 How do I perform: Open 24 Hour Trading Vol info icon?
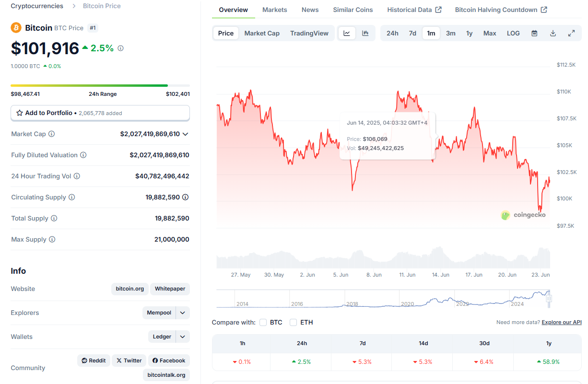(x=77, y=176)
